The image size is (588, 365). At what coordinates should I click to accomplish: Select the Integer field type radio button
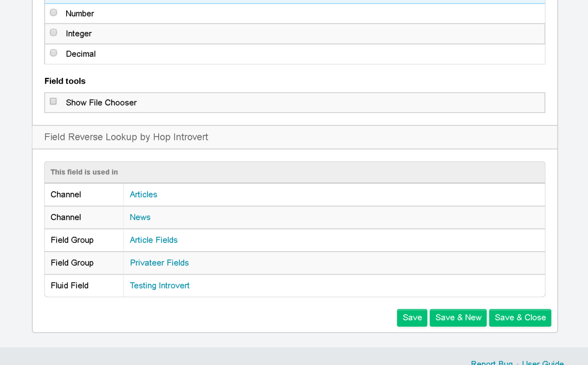(53, 32)
